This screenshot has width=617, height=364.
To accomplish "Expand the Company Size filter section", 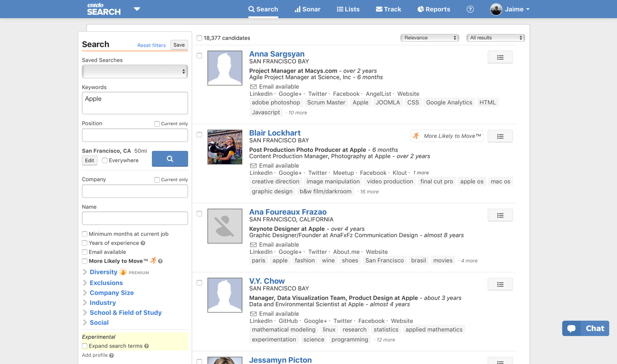I will click(x=111, y=293).
